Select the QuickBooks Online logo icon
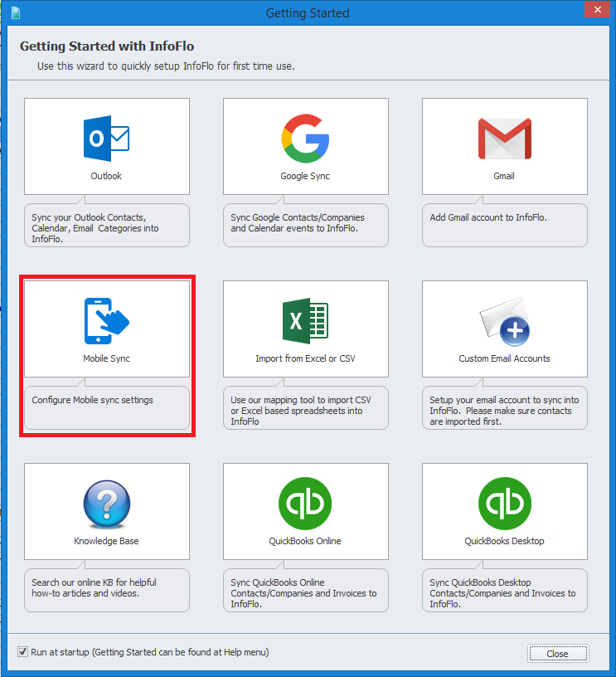 click(305, 504)
